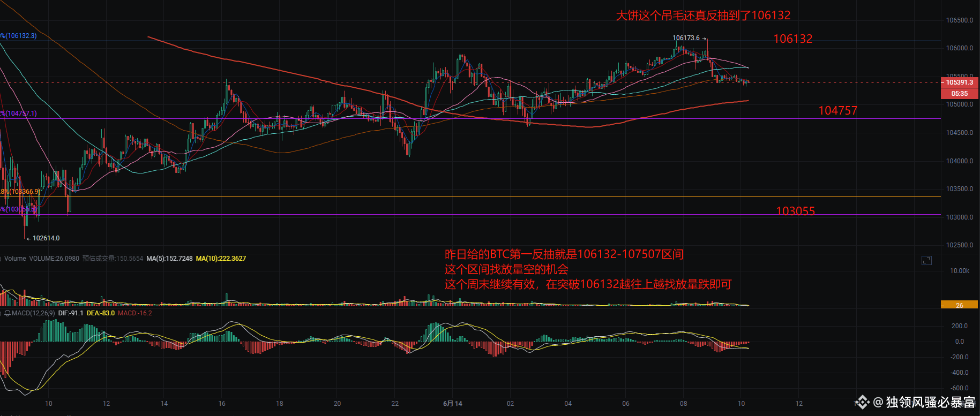Viewport: 980px width, 416px height.
Task: Click the 102614.0 low price marker
Action: click(x=46, y=238)
